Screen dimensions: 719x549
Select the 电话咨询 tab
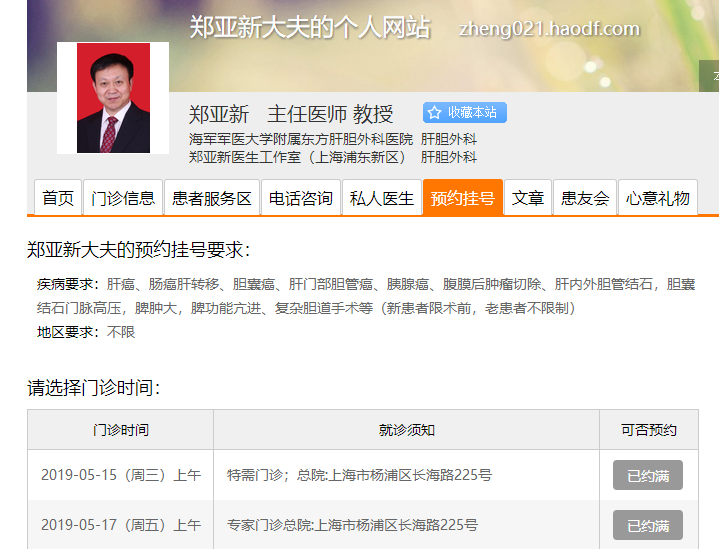pyautogui.click(x=301, y=198)
